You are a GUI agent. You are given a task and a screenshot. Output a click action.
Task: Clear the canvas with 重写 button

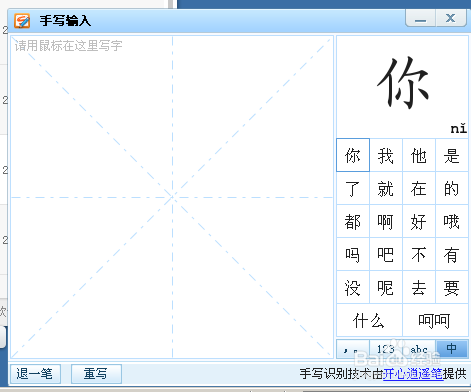96,374
